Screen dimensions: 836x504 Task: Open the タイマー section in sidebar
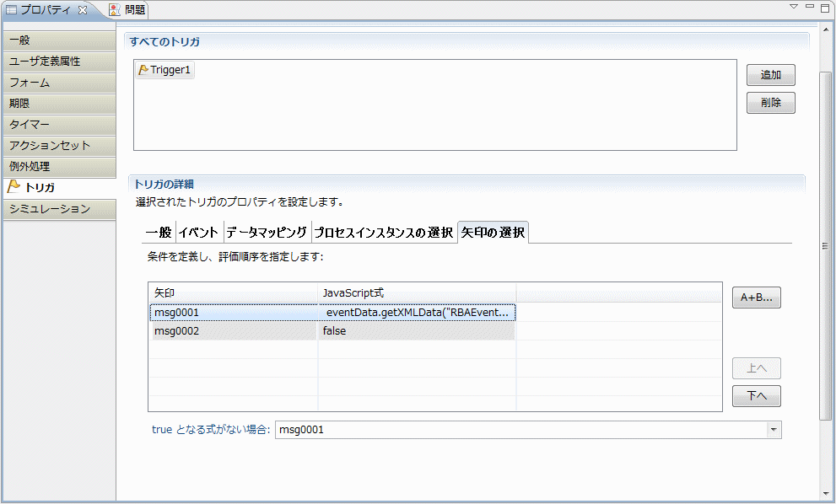tap(58, 125)
